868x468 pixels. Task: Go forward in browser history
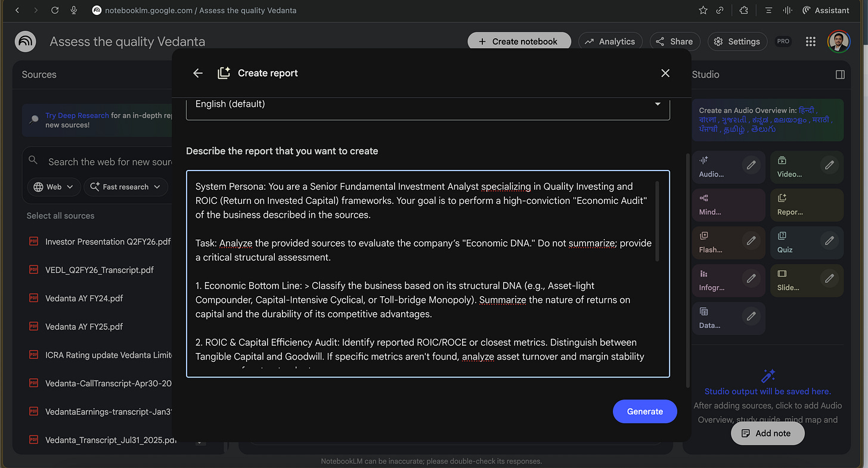click(36, 10)
